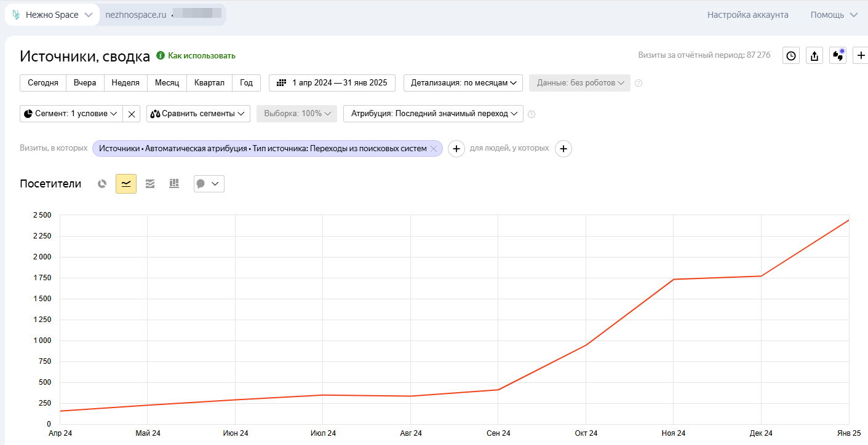Remove the search engines source filter chip
Screen dimensions: 868x445
coord(434,149)
